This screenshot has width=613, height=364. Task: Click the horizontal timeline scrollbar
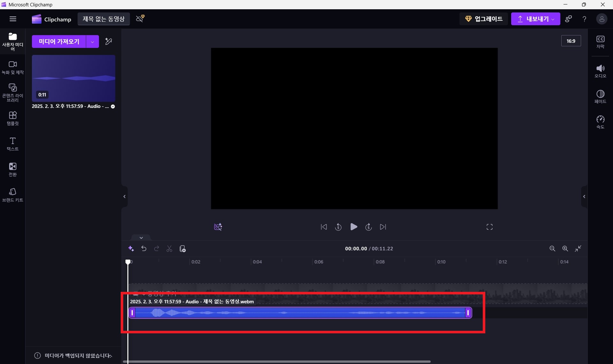click(x=277, y=362)
